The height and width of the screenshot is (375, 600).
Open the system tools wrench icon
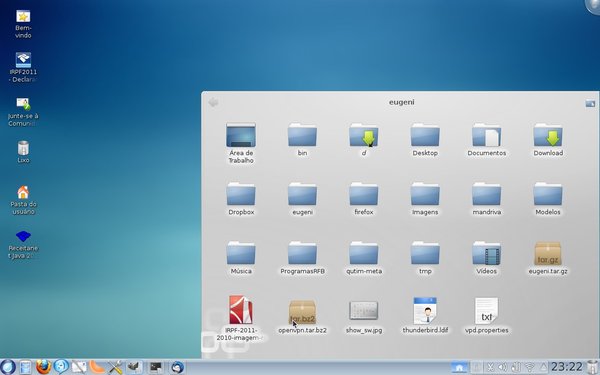tap(115, 367)
